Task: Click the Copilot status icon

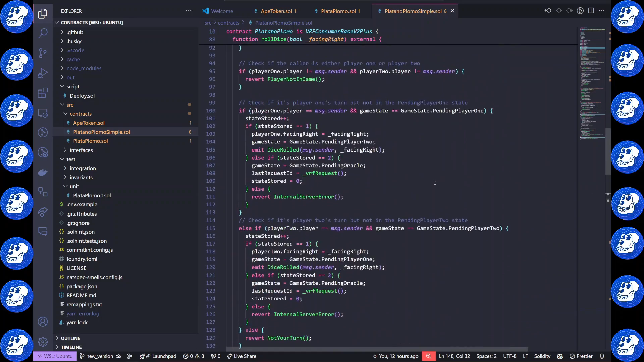Action: pyautogui.click(x=559, y=356)
